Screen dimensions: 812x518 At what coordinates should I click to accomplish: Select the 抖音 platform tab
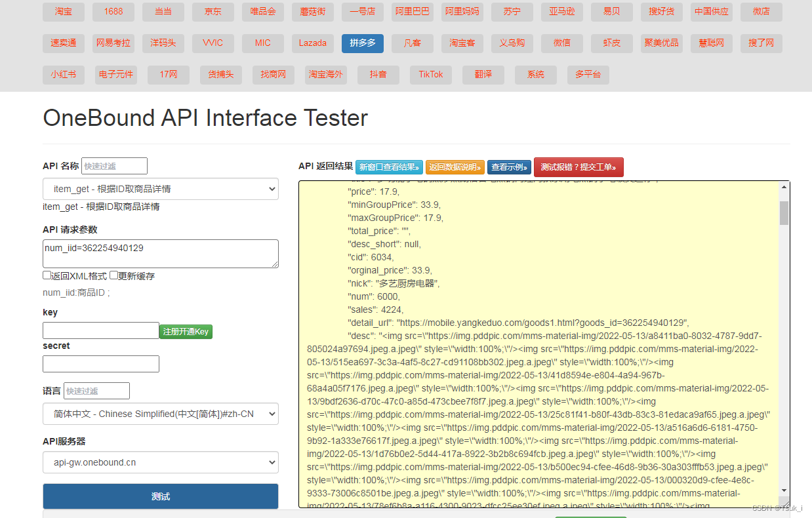pyautogui.click(x=378, y=75)
